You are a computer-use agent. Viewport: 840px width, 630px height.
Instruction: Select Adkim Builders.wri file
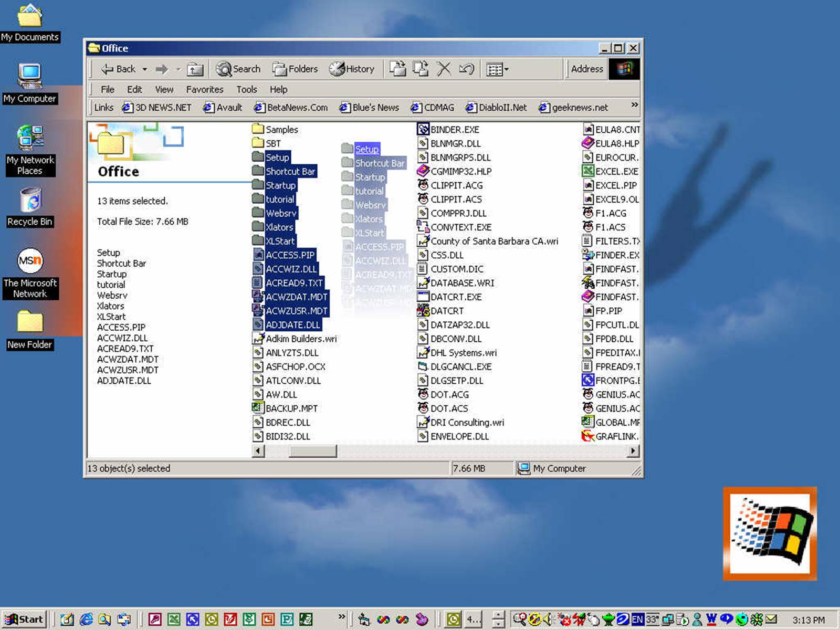click(295, 339)
